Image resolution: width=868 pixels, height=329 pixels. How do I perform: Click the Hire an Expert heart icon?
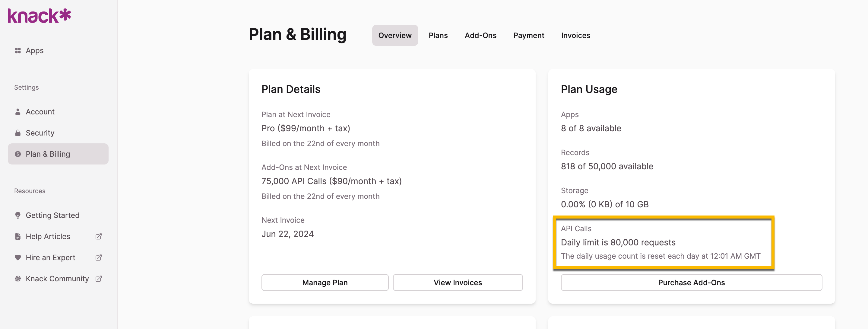(18, 257)
